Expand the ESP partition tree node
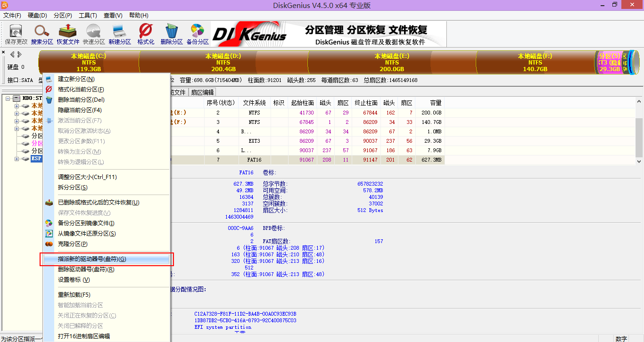 (17, 159)
